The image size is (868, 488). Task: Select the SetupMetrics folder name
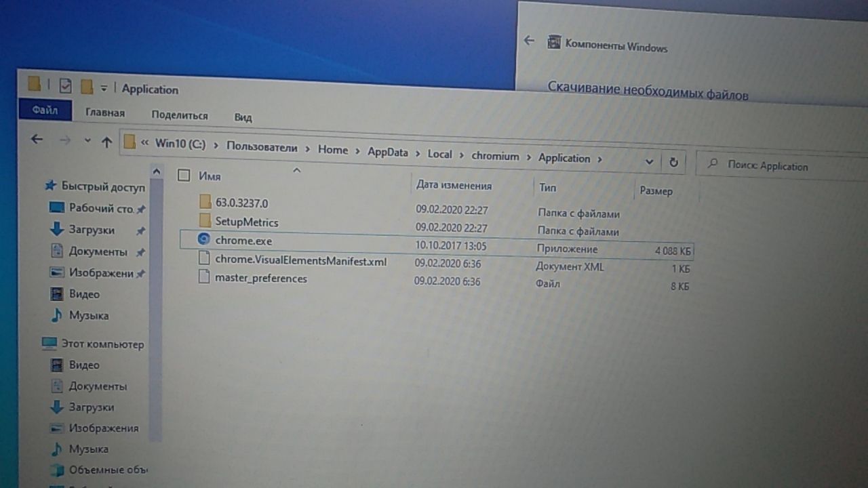247,222
